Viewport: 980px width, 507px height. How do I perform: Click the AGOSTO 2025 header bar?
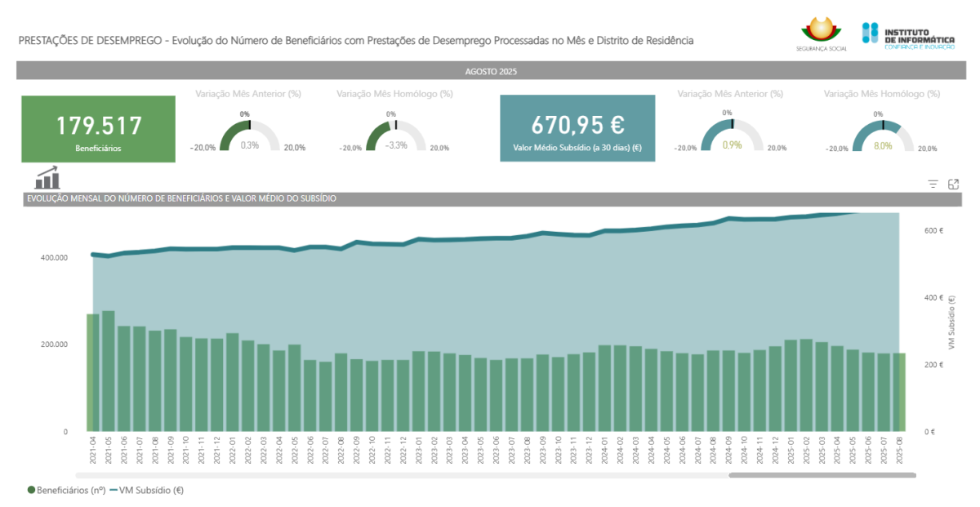pyautogui.click(x=490, y=72)
